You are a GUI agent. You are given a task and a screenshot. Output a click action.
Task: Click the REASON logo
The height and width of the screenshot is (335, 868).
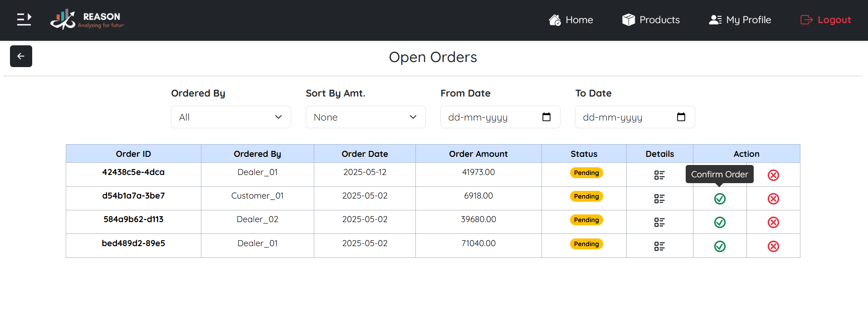(87, 19)
